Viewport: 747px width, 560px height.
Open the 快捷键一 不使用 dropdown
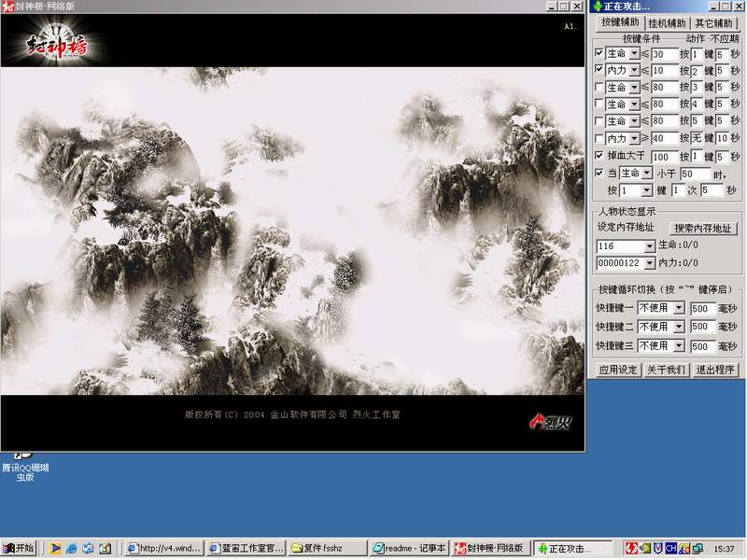[680, 309]
